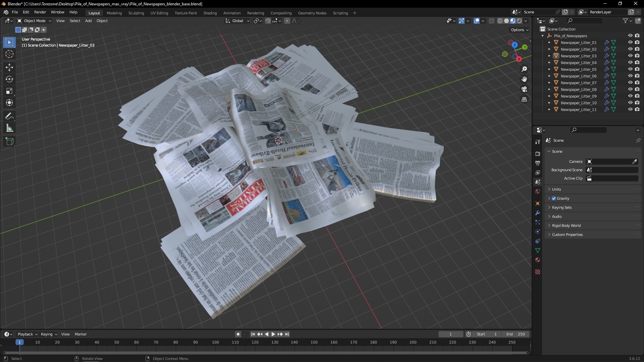Image resolution: width=644 pixels, height=362 pixels.
Task: Open the Output properties tab
Action: (538, 163)
